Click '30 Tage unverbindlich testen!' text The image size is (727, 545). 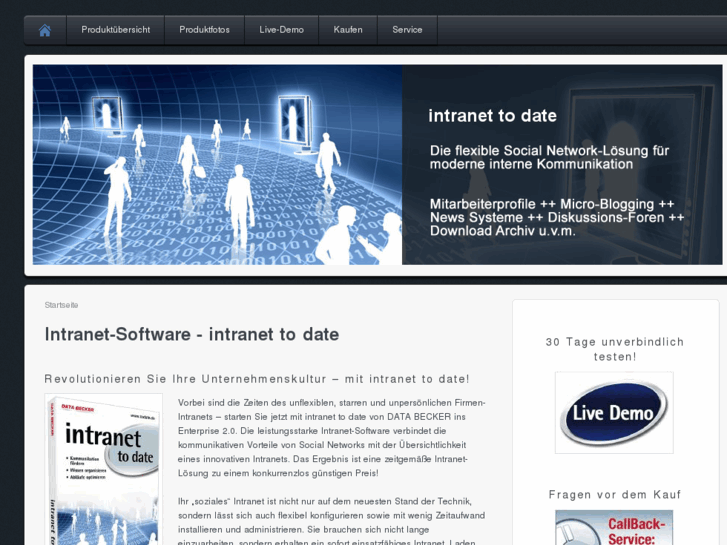[x=614, y=349]
